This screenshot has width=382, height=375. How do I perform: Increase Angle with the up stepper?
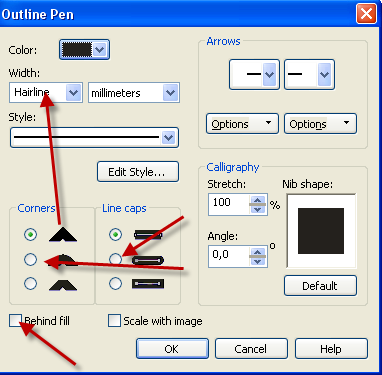(x=257, y=252)
